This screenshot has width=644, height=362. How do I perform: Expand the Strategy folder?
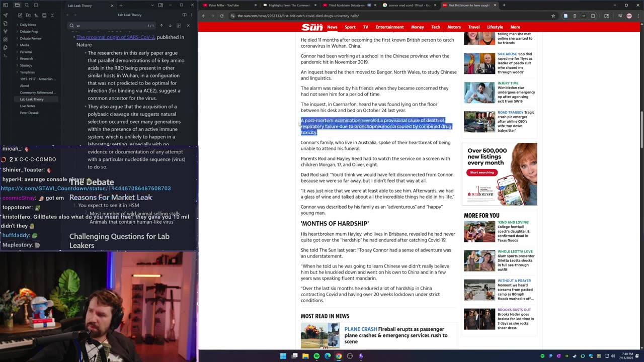(26, 65)
